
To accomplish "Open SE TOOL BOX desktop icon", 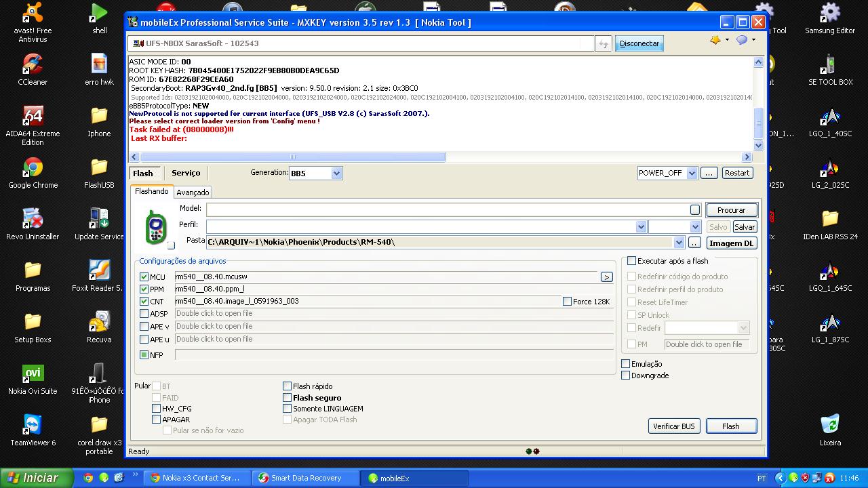I will tap(830, 70).
